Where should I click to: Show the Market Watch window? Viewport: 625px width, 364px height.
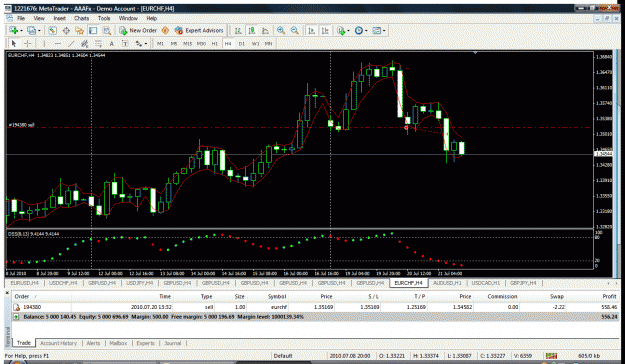click(53, 30)
